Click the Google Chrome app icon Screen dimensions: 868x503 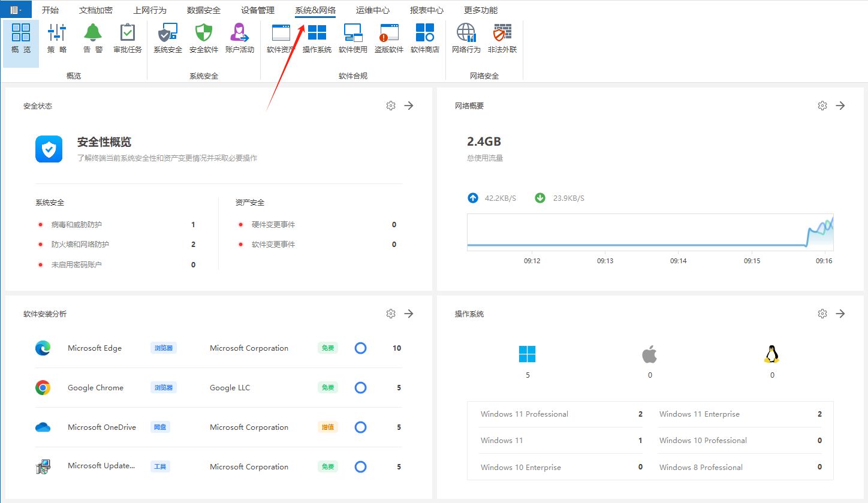(43, 388)
